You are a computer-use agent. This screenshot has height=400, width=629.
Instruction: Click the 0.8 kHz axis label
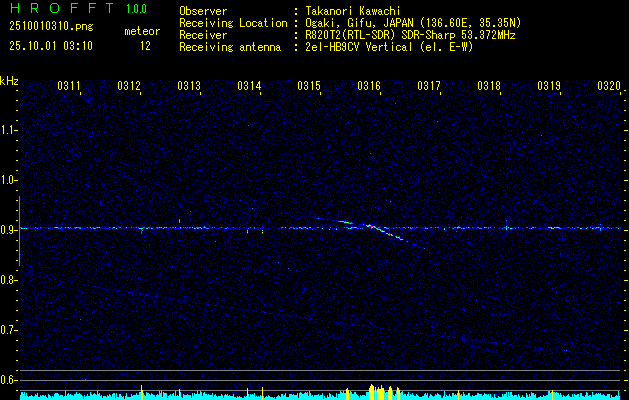click(x=8, y=280)
